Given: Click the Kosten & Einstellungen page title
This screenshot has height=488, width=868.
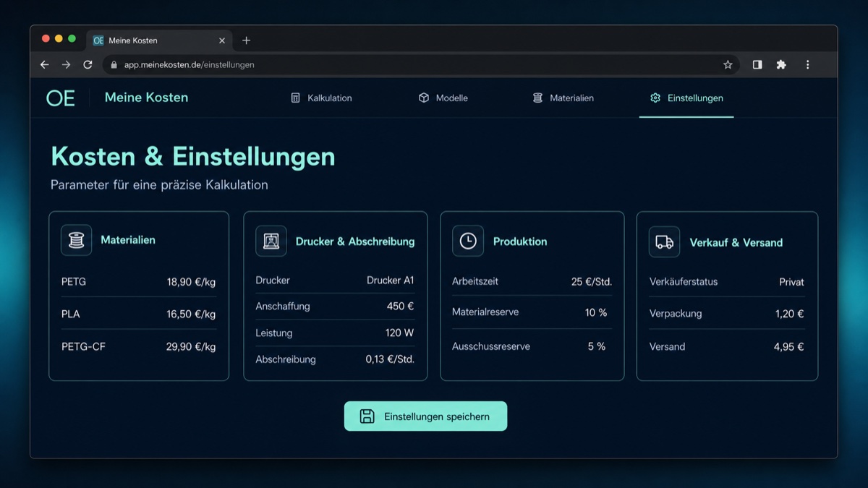Looking at the screenshot, I should 193,157.
